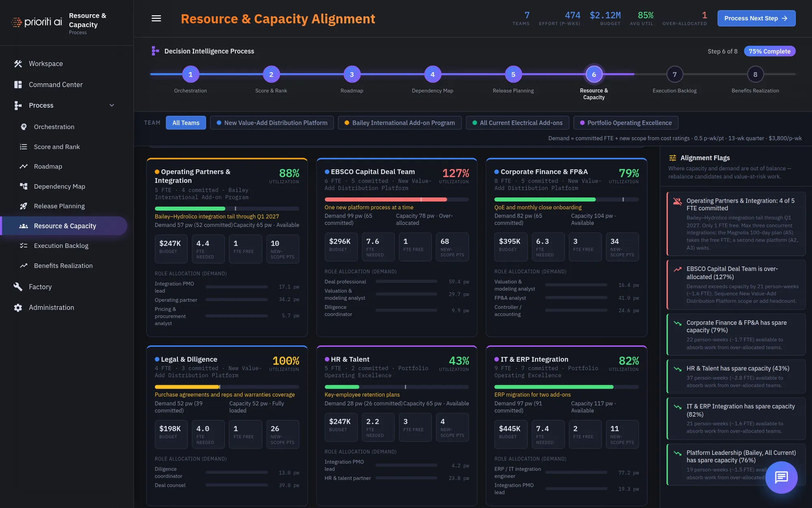The height and width of the screenshot is (508, 812).
Task: Open the HR & Talent spare capacity flag
Action: [x=736, y=377]
